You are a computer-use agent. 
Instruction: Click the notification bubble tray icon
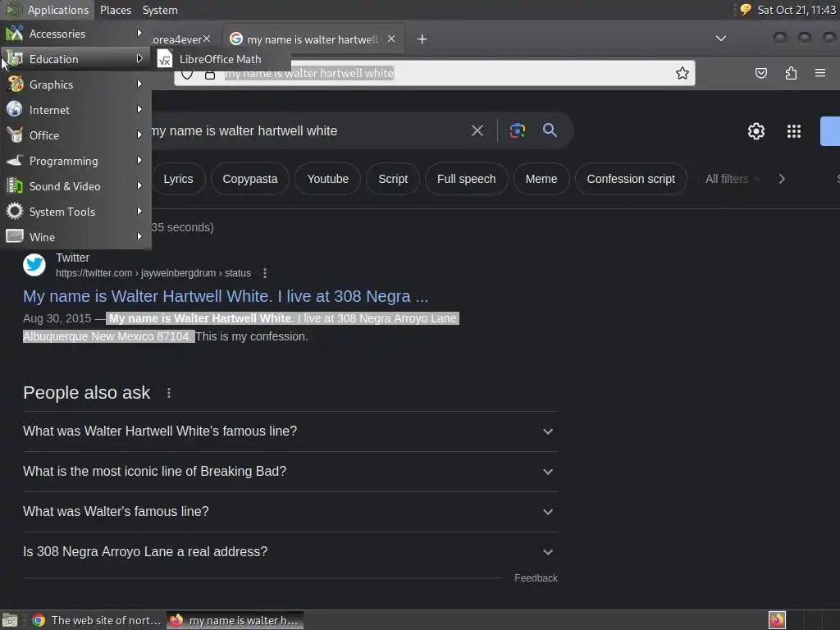pyautogui.click(x=745, y=10)
